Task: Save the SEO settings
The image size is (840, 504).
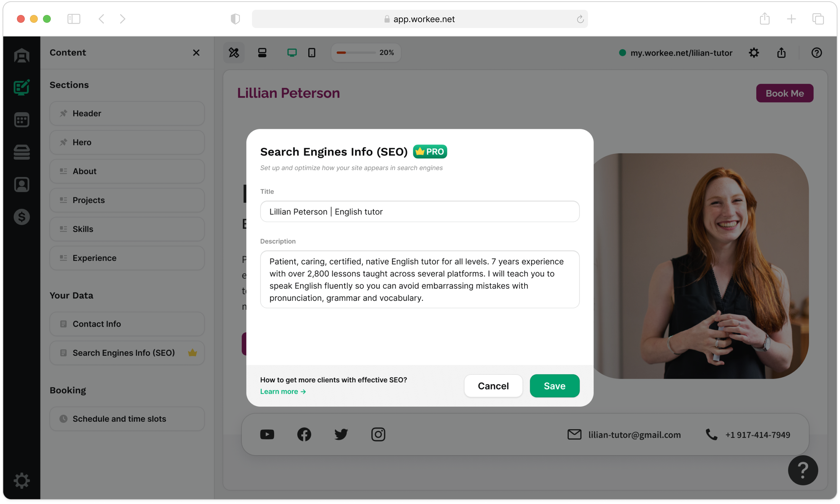Action: tap(554, 386)
